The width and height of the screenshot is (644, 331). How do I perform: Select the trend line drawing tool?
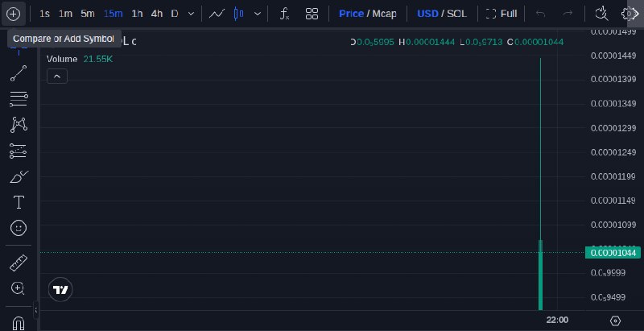coord(19,73)
